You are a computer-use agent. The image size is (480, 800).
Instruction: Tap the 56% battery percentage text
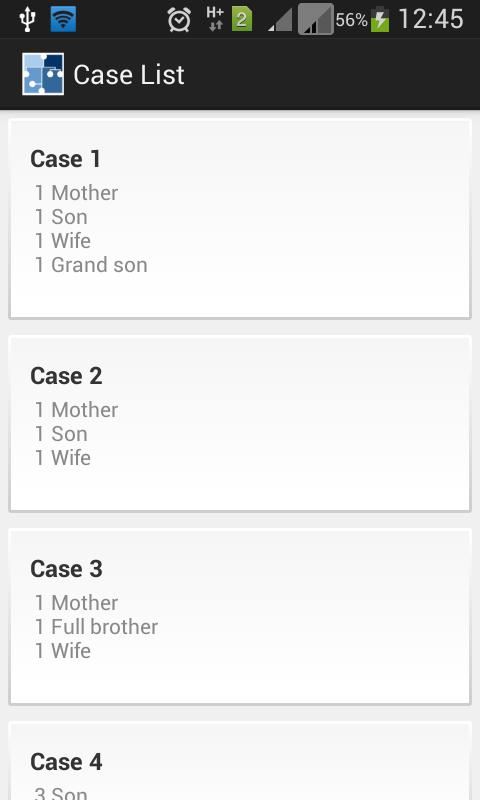tap(351, 20)
